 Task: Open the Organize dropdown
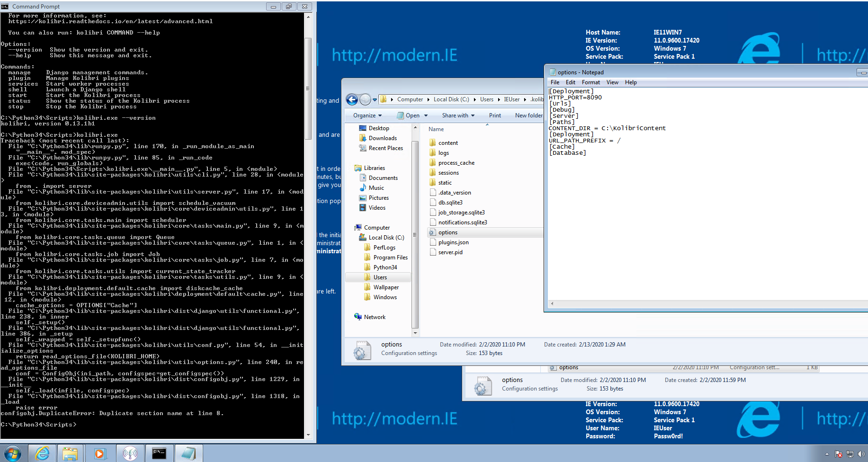[x=366, y=115]
